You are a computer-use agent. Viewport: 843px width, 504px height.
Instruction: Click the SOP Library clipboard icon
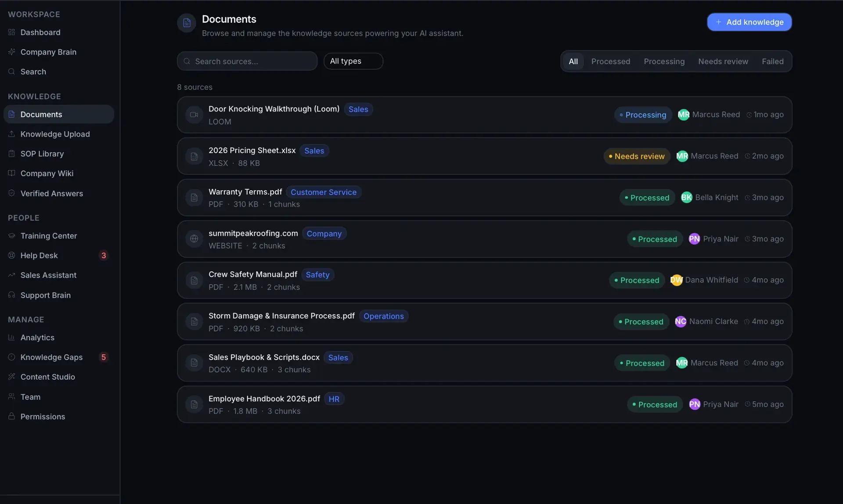(11, 154)
